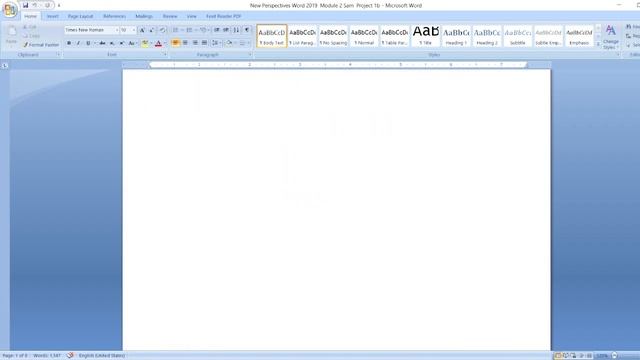Toggle show paragraph marks

click(247, 30)
